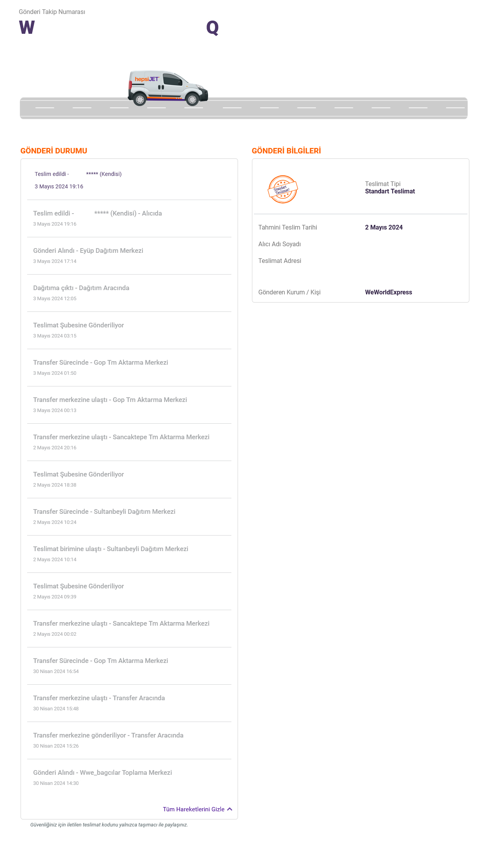Click the Tüm Hareketlerini Gizle link text
Screen dimensions: 488x868
pyautogui.click(x=193, y=809)
